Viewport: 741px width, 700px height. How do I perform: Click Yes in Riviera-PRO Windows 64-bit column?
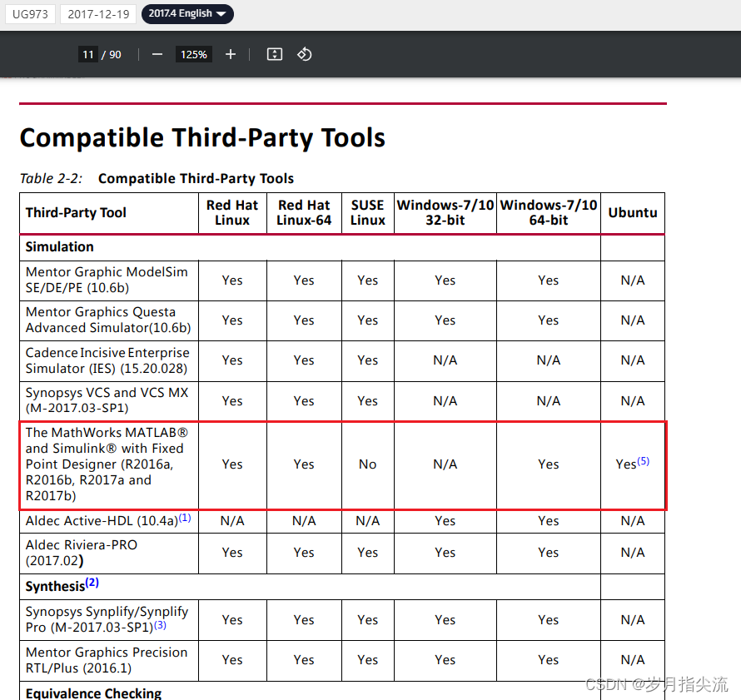tap(549, 554)
